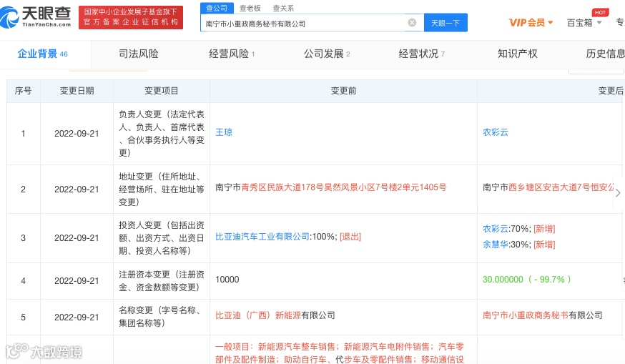625x364 pixels.
Task: Click the former name 比亚迪（广西）新能源有限公司
Action: click(x=275, y=315)
